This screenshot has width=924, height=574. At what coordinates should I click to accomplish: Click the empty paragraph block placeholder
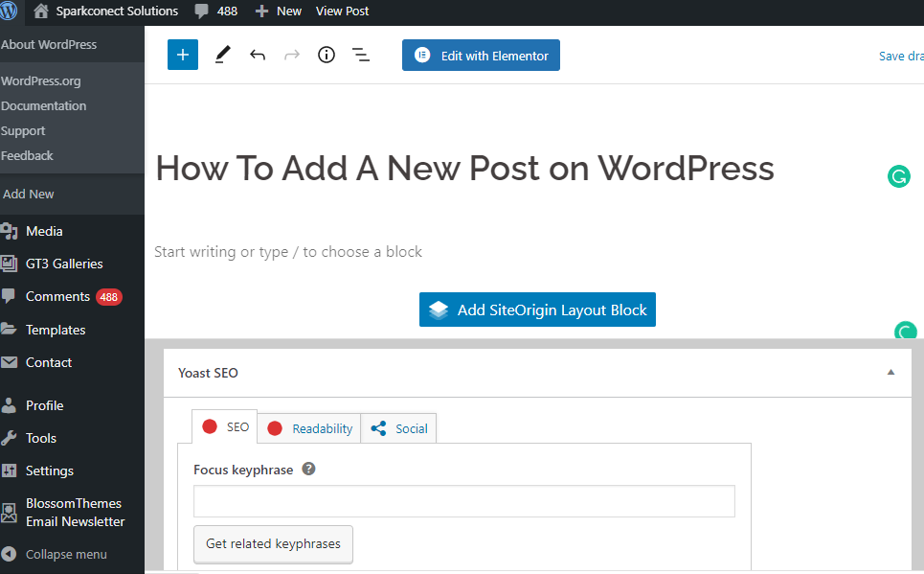(288, 252)
